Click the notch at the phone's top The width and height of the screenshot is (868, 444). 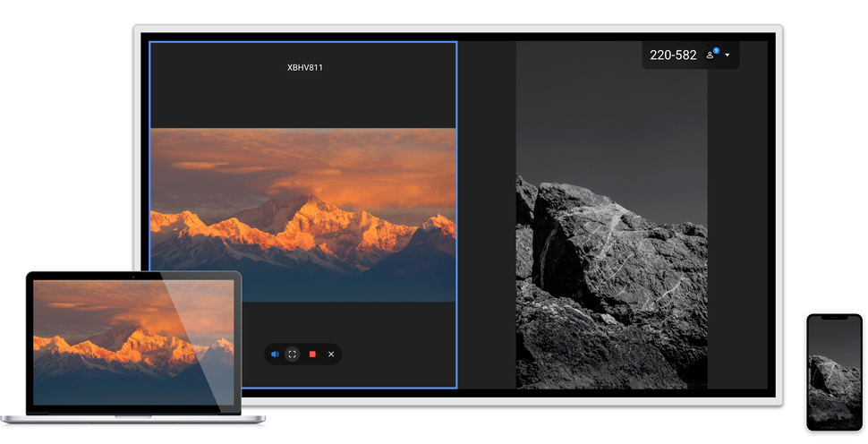834,317
